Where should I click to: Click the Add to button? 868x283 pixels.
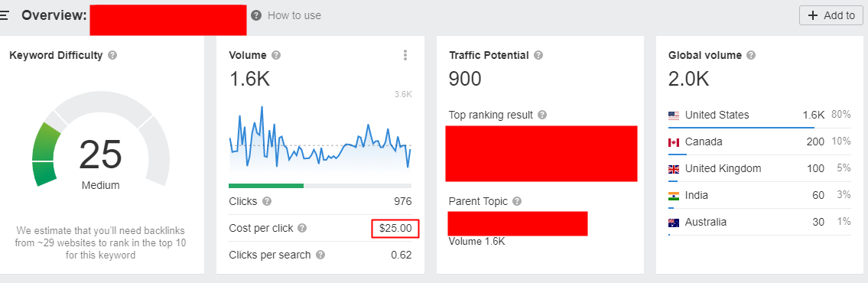coord(831,15)
